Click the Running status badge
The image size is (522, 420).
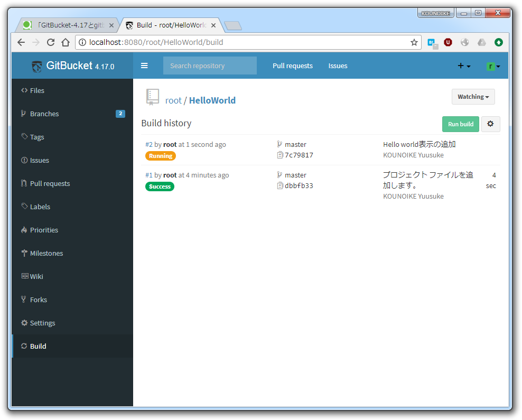tap(160, 156)
